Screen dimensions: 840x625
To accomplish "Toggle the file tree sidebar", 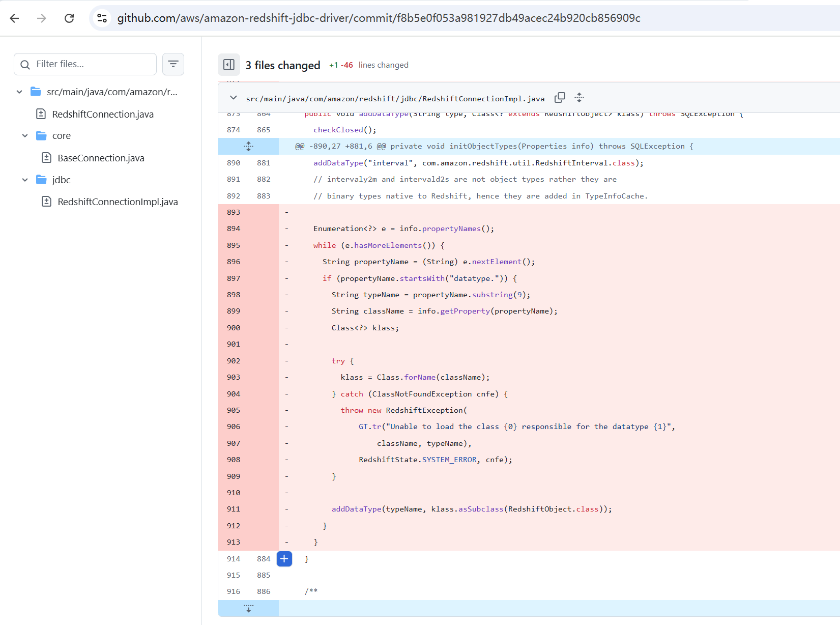I will click(229, 65).
